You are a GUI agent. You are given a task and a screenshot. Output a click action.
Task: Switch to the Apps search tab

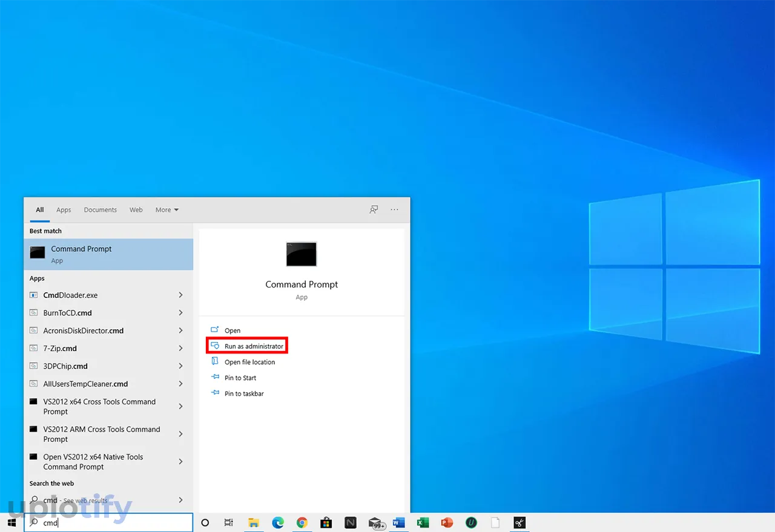64,210
